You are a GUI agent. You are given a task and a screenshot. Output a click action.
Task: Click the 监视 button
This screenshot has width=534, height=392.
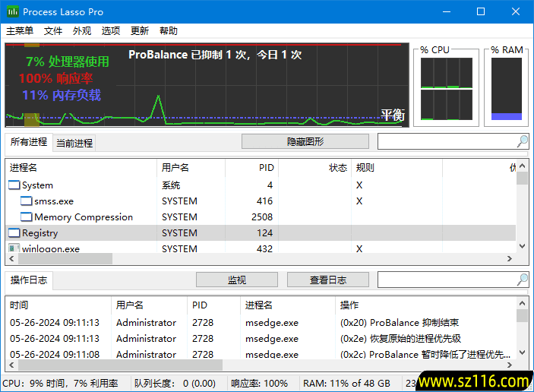tap(237, 280)
